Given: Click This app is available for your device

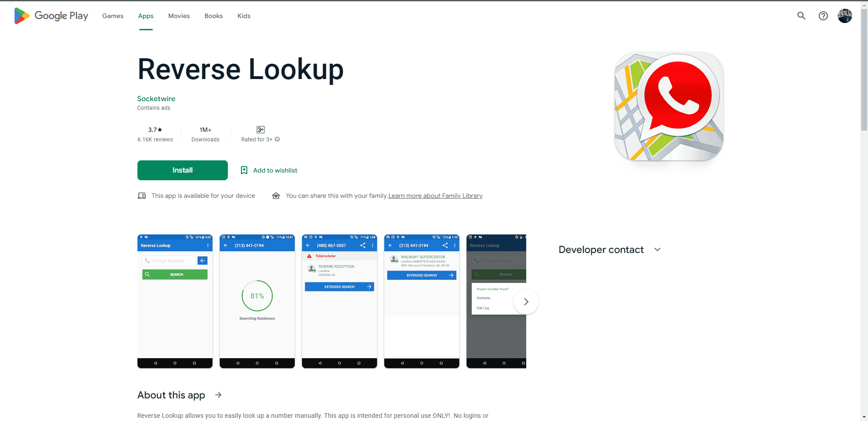Looking at the screenshot, I should [203, 196].
